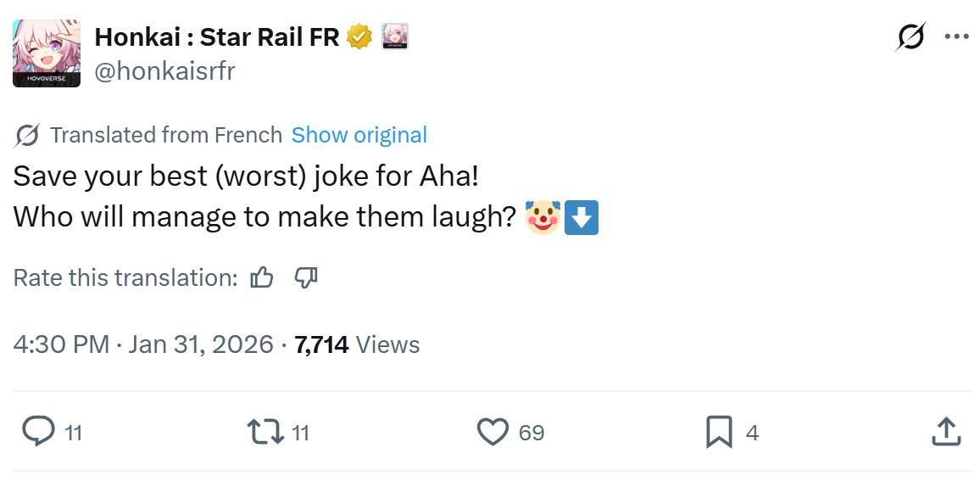
Task: Click the gold verified badge
Action: tap(359, 36)
